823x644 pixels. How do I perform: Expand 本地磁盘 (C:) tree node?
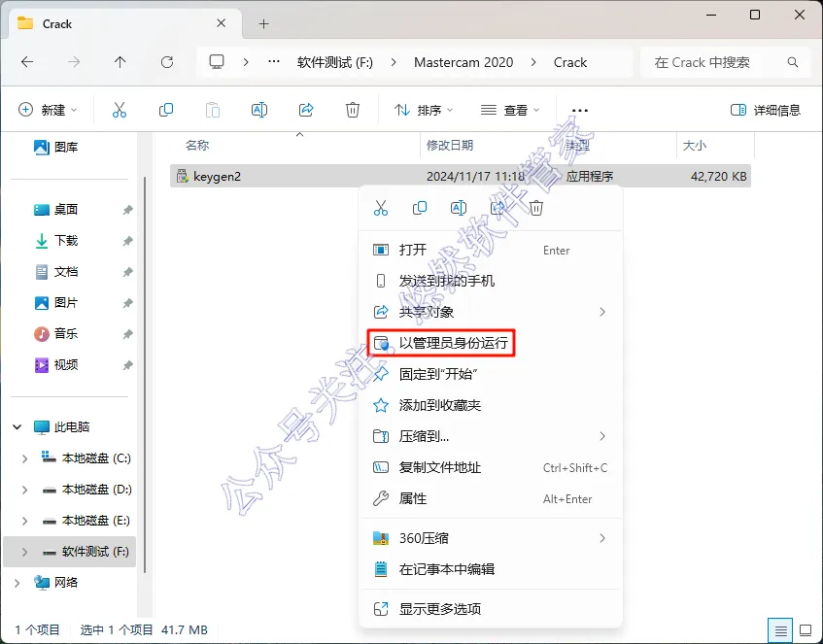24,458
